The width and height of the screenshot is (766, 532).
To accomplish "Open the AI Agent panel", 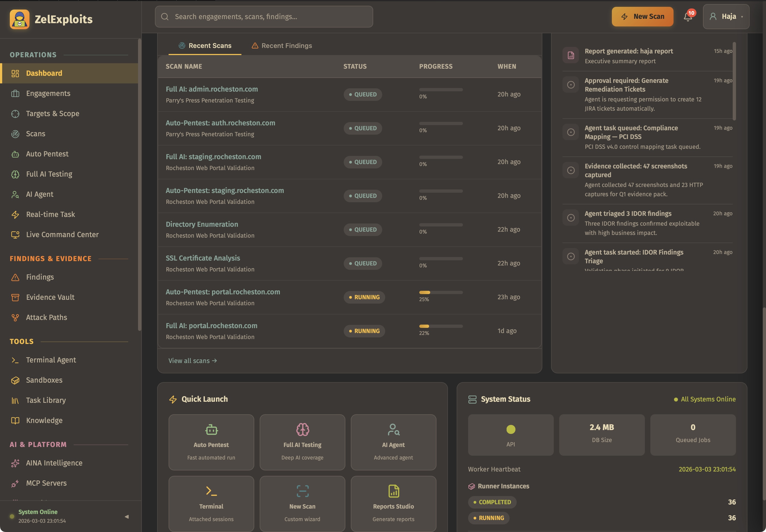I will click(39, 194).
